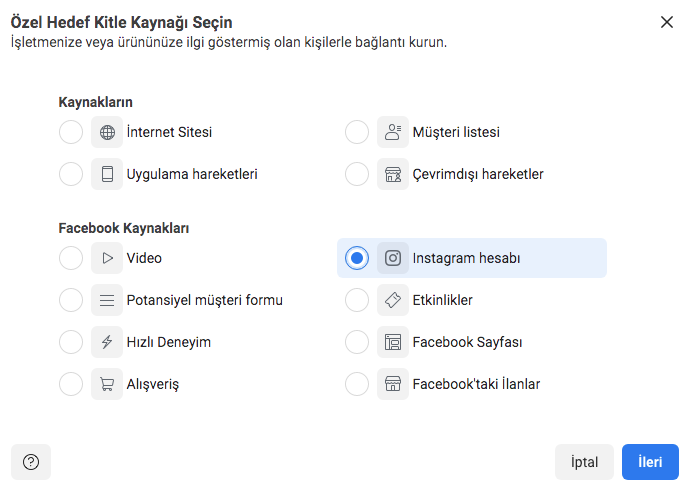Click the page layout icon for Facebook Sayfası
Viewport: 689px width, 483px height.
393,342
